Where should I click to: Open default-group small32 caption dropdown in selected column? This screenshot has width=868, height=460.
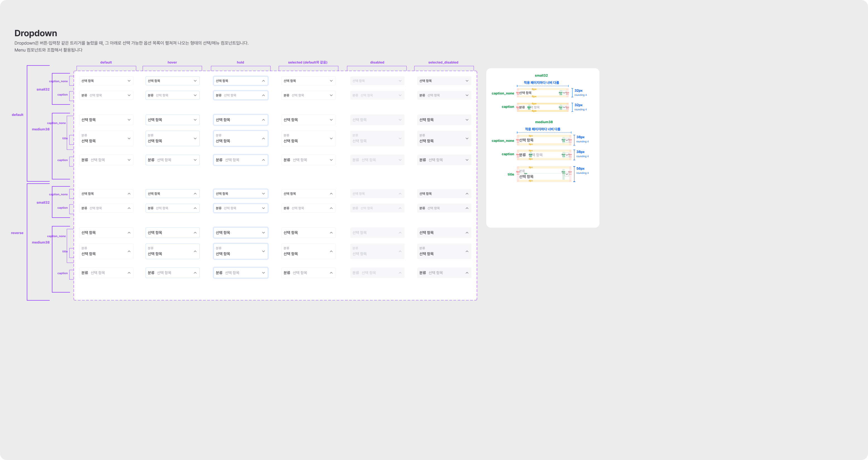click(308, 95)
